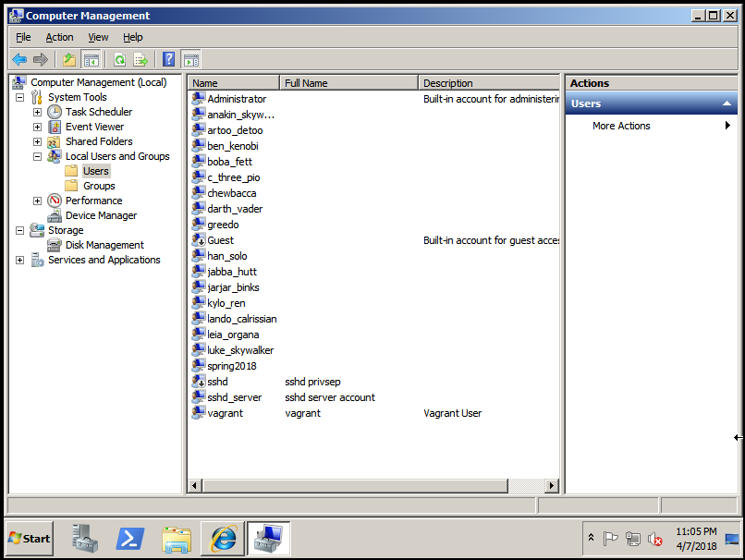
Task: Click the Services and Applications icon
Action: pyautogui.click(x=37, y=260)
